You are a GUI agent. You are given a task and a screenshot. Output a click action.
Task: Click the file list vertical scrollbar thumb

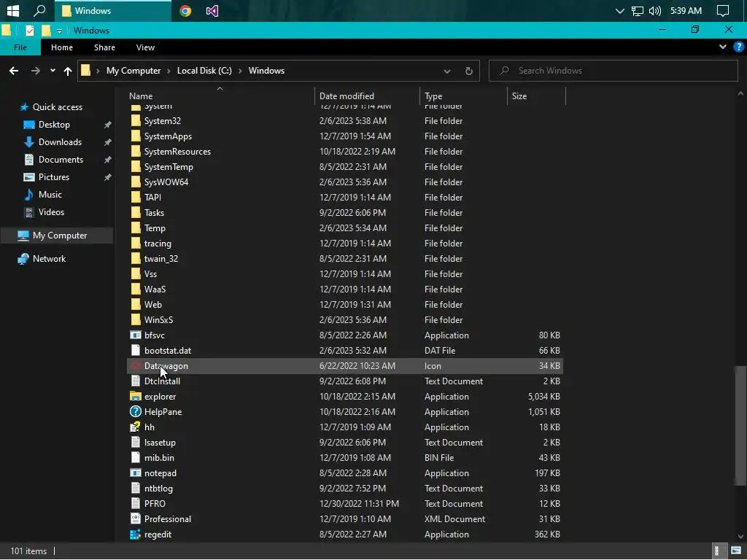click(740, 425)
